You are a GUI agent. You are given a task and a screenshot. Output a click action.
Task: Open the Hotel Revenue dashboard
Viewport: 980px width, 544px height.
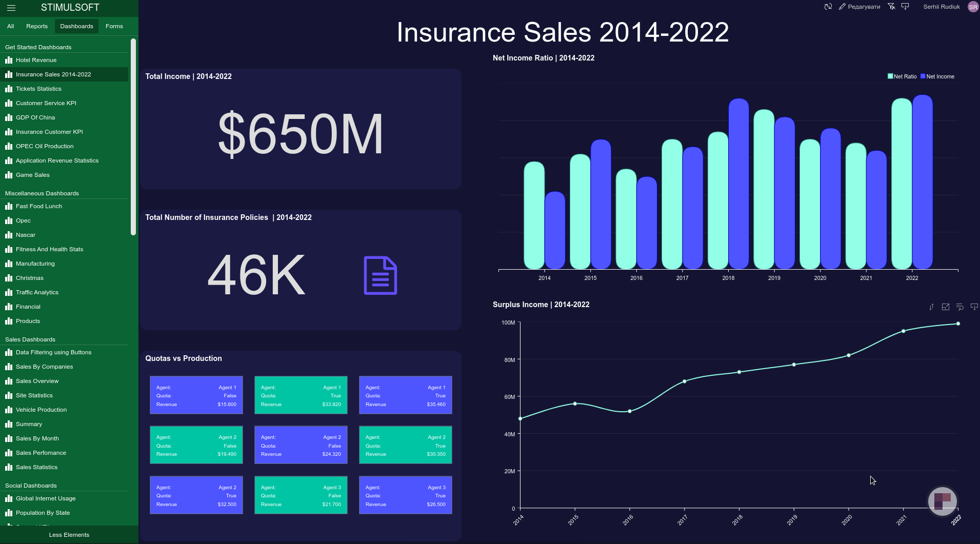coord(36,60)
